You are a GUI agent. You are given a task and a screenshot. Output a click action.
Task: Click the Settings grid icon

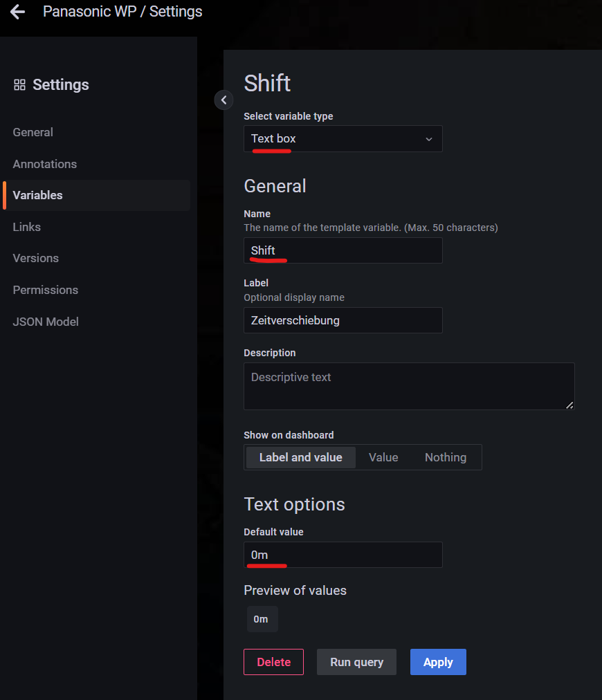point(19,85)
